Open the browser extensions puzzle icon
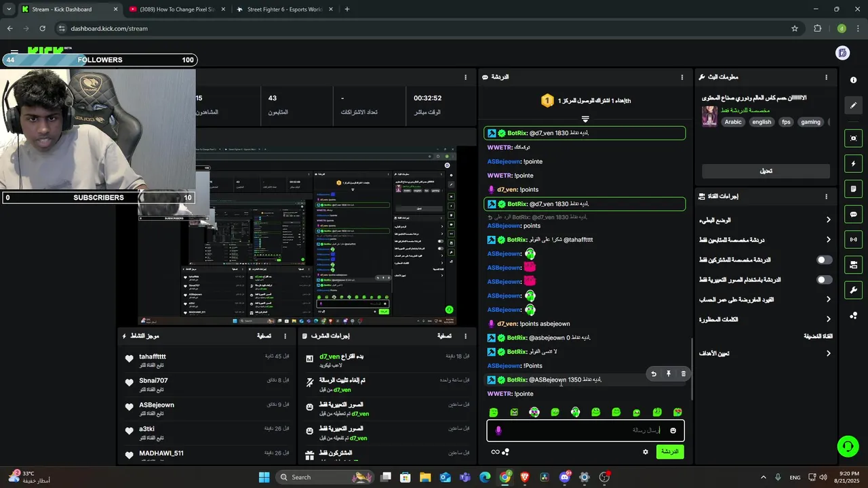The image size is (868, 488). 817,28
